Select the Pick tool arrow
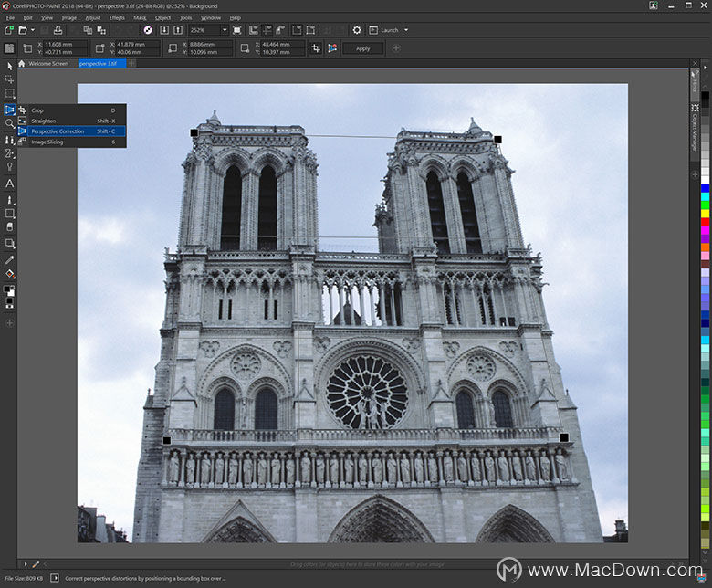The width and height of the screenshot is (712, 588). coord(9,67)
